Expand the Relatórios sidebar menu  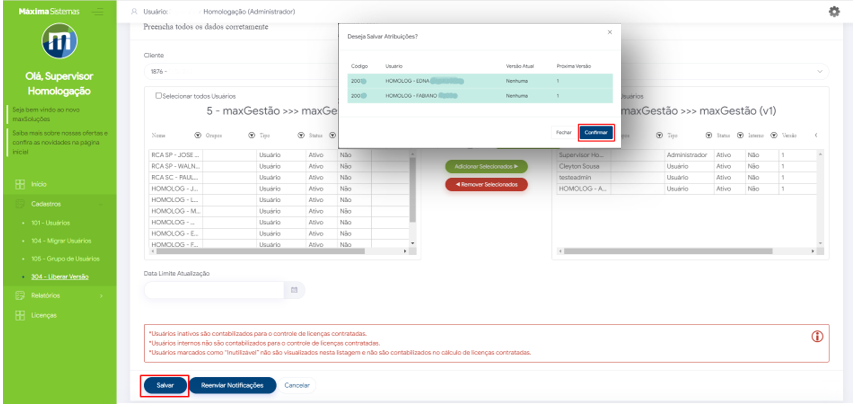tap(60, 296)
